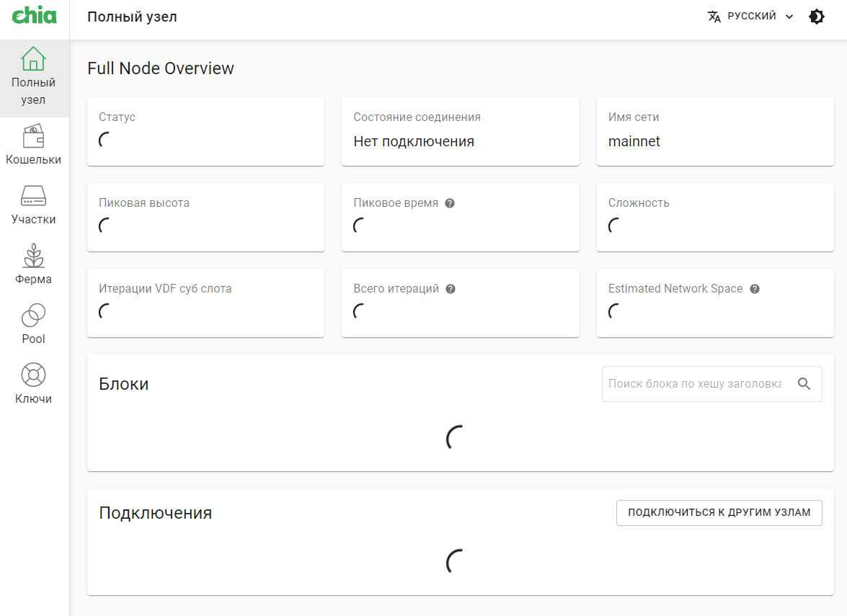
Task: Click the Блоки section heading
Action: point(124,384)
